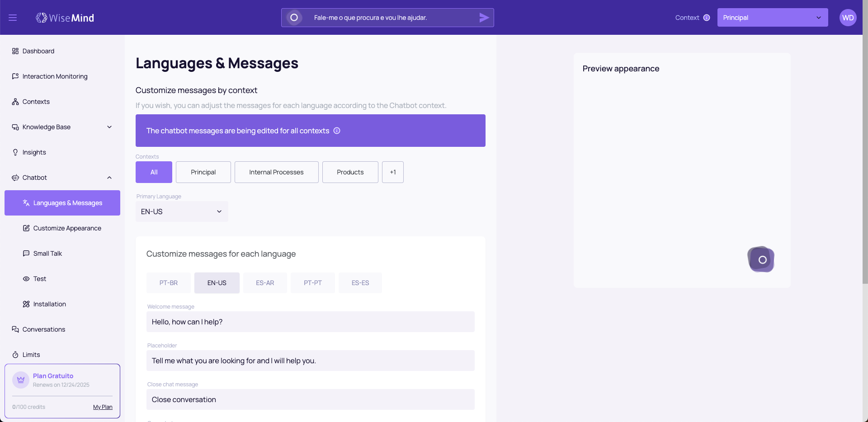
Task: Click the Welcome message input field
Action: 310,322
